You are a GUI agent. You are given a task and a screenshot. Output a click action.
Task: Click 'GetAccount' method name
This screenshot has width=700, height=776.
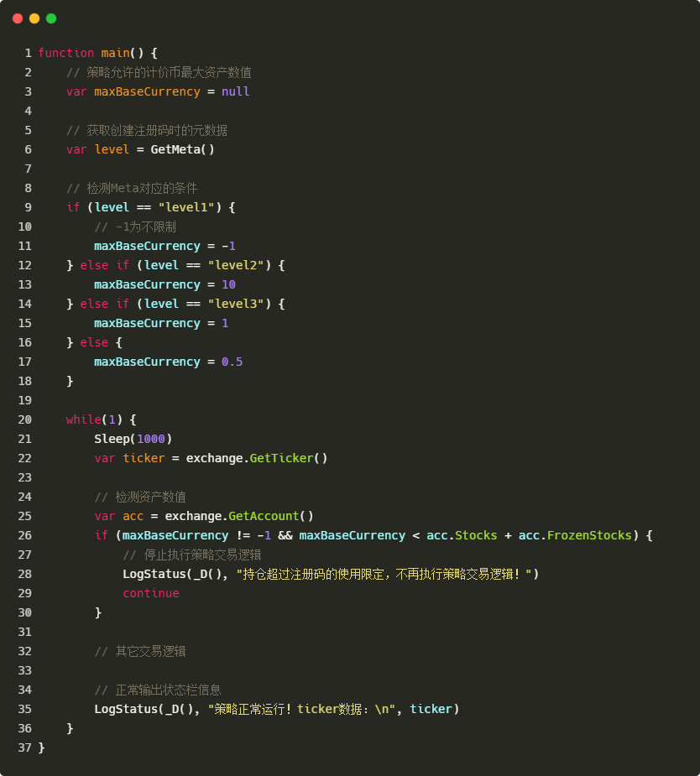coord(264,516)
